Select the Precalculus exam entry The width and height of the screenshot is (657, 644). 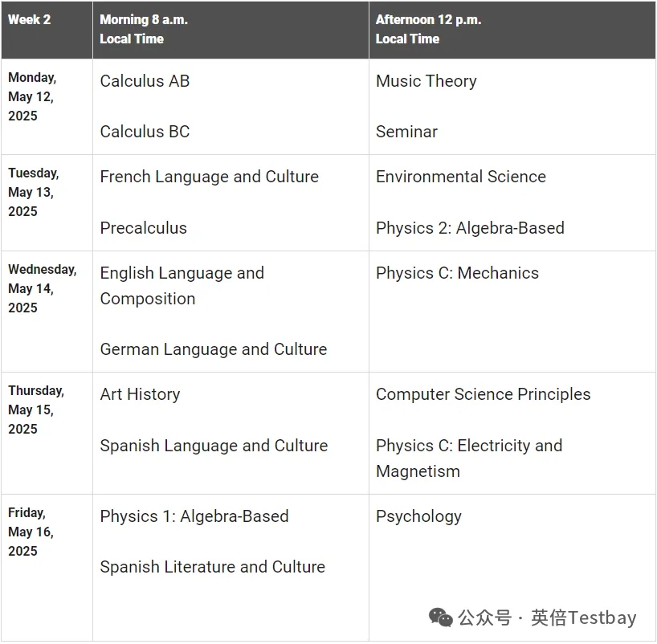[143, 228]
